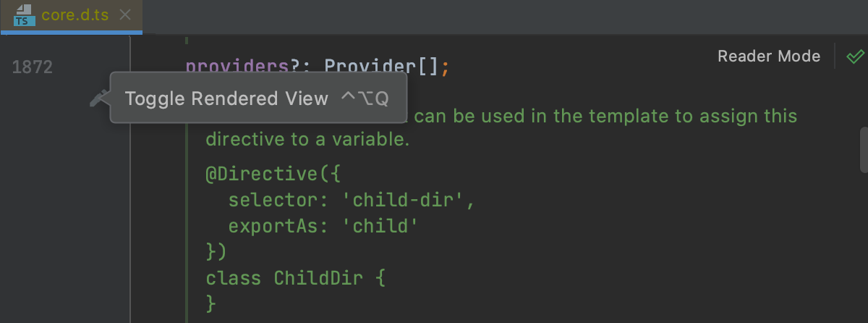Click the TS file icon on the tab
Viewport: 868px width, 323px height.
tap(25, 16)
